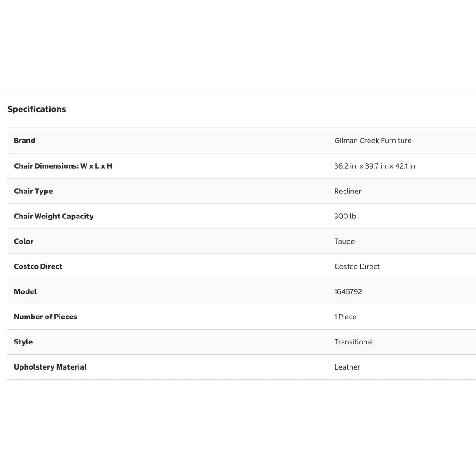Click the Specifications heading
This screenshot has height=476, width=476.
tap(36, 109)
